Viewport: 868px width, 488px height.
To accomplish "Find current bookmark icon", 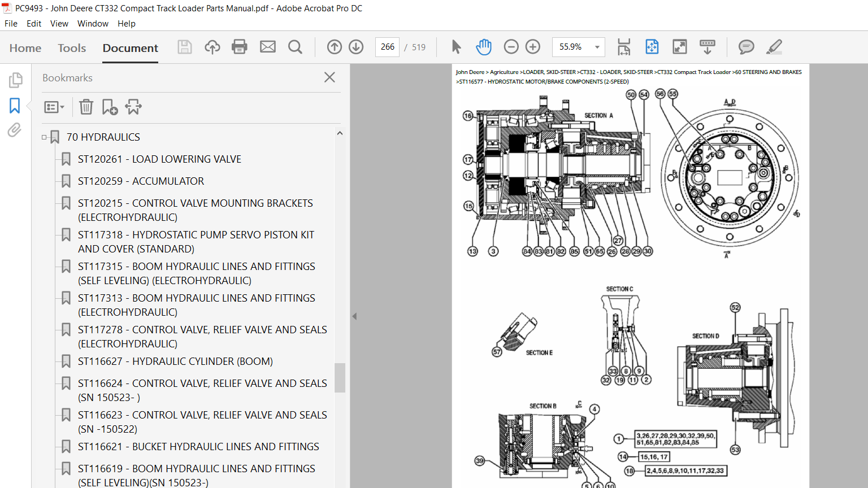I will pos(134,107).
